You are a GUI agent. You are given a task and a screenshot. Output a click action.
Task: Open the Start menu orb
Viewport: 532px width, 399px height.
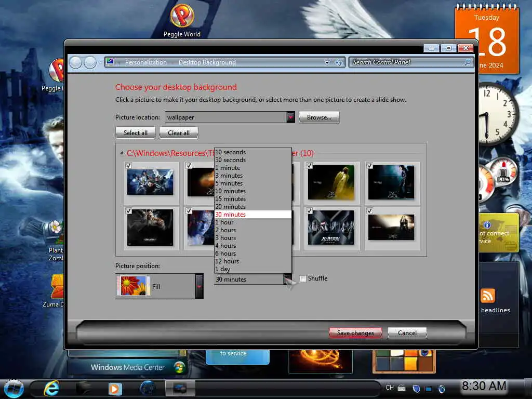point(14,389)
